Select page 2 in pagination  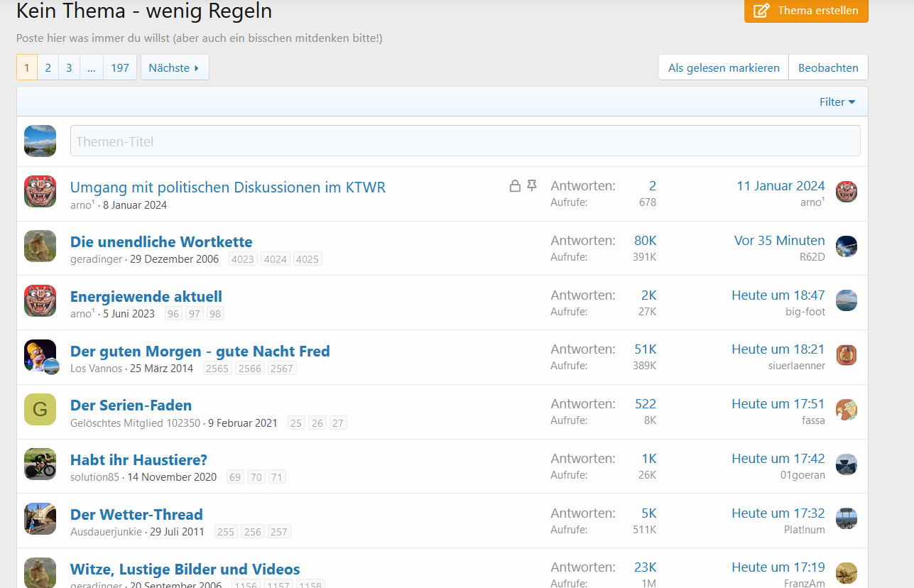coord(48,67)
